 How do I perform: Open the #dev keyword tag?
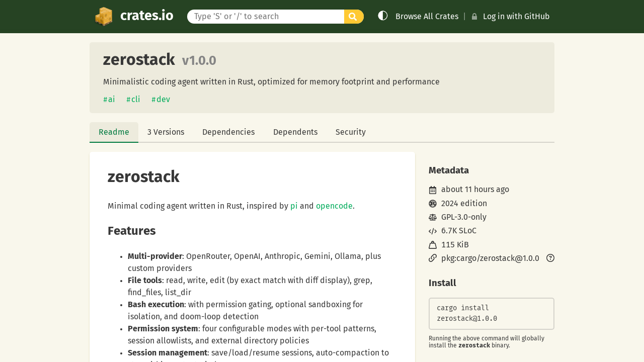point(161,100)
